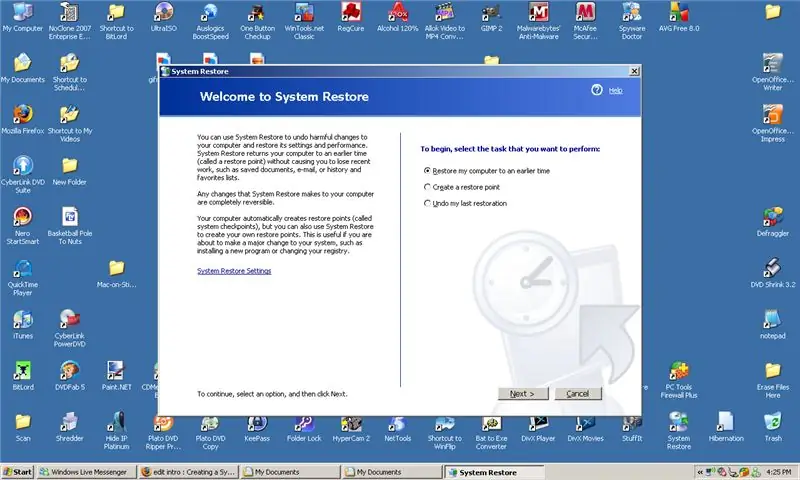Open Help link in System Restore header

click(x=615, y=90)
